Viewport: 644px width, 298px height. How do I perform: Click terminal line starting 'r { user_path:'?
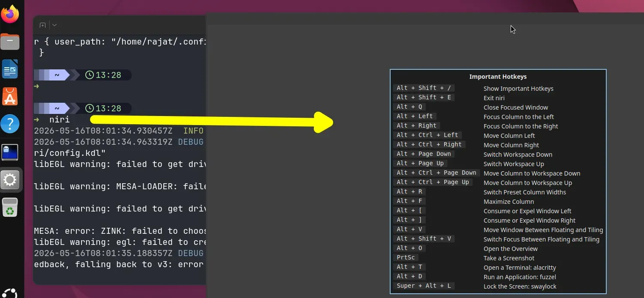tap(120, 42)
